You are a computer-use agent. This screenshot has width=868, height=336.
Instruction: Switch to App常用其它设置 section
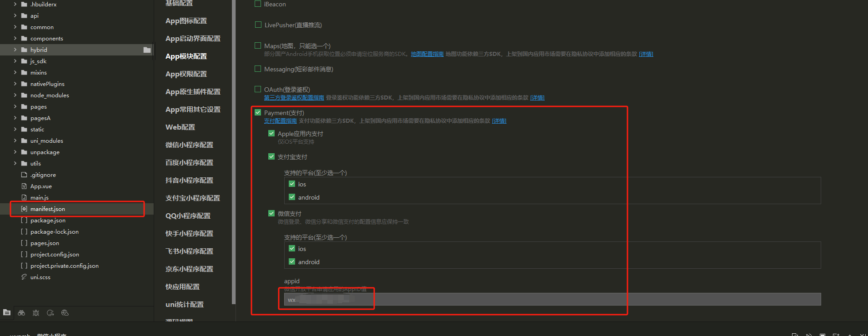tap(193, 110)
